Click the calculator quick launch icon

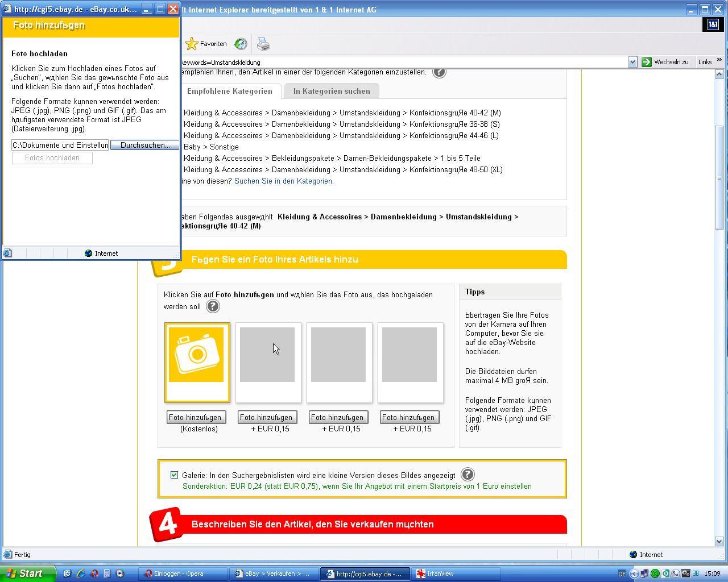click(x=107, y=573)
